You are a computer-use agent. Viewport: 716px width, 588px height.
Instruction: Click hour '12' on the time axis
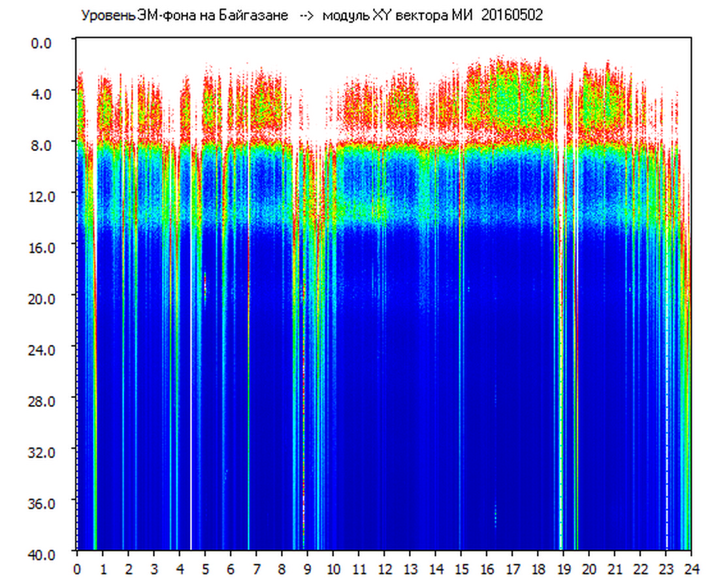tap(384, 569)
